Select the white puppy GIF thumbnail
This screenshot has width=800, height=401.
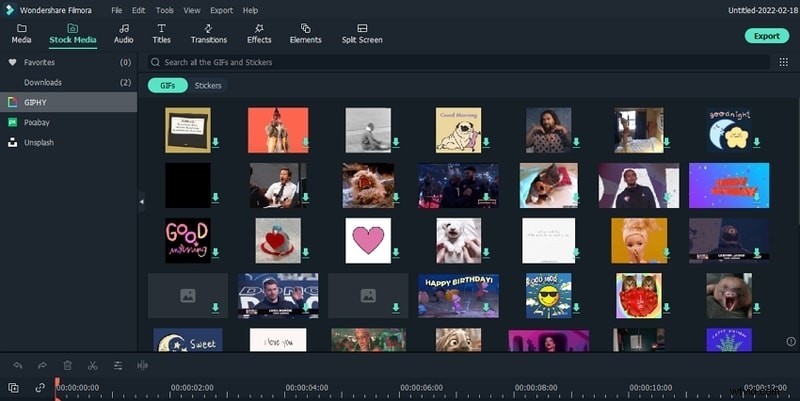pyautogui.click(x=458, y=240)
